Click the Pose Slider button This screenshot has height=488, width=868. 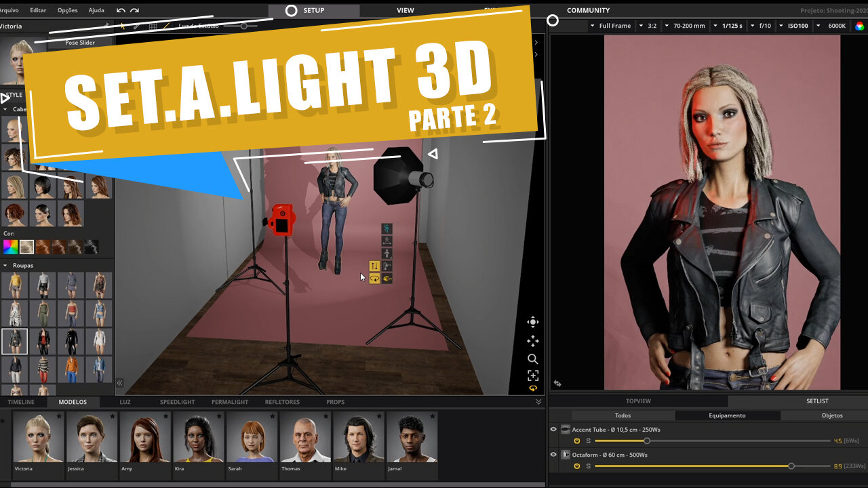[x=80, y=43]
